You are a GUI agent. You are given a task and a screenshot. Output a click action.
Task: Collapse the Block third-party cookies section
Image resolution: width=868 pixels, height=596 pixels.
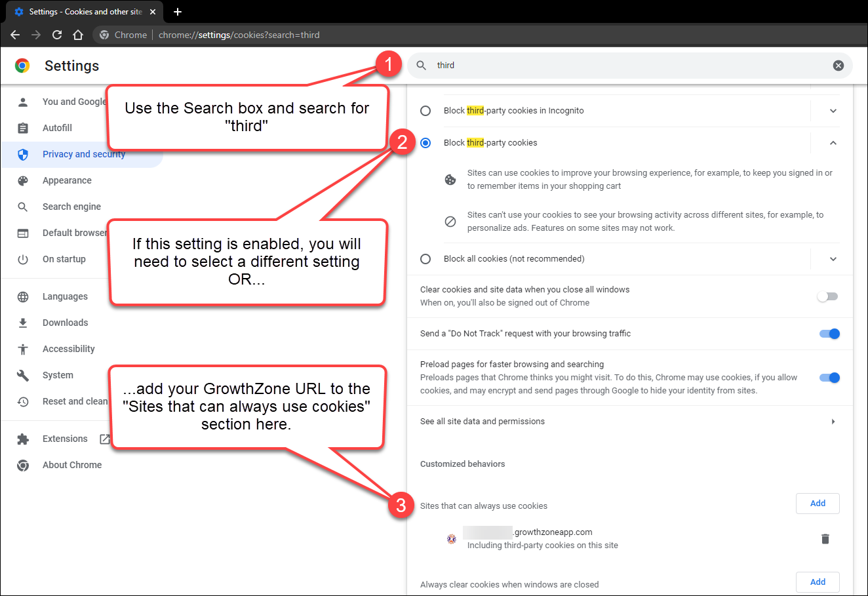coord(833,143)
